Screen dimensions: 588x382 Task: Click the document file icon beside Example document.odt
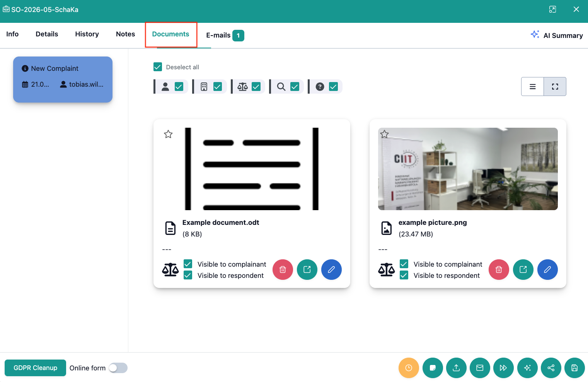click(x=170, y=228)
